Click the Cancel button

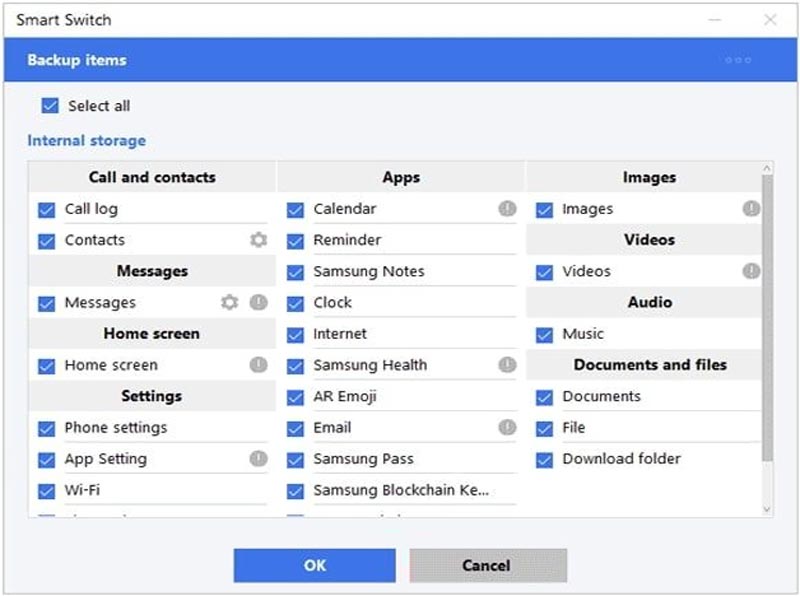point(487,565)
